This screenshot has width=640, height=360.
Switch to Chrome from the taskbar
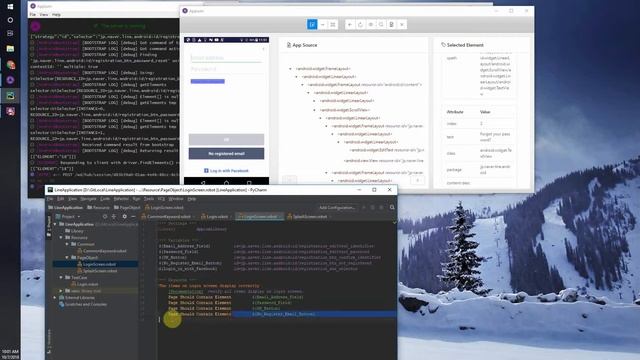(x=10, y=64)
